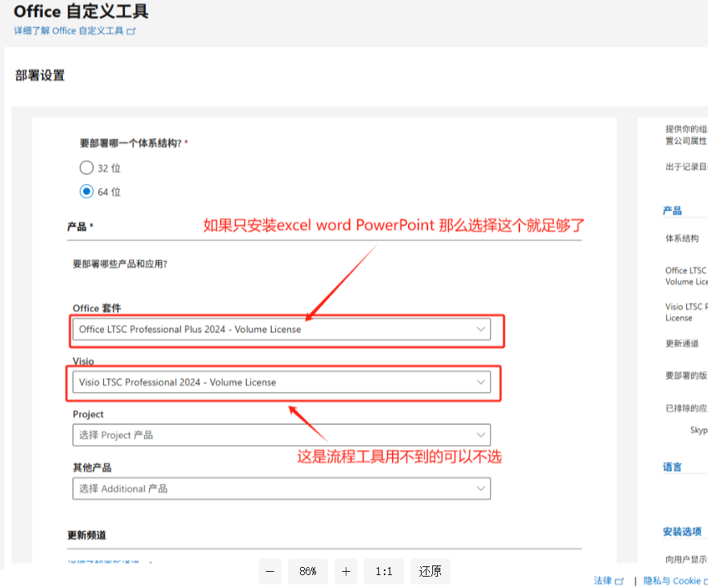Click the plus zoom in button
This screenshot has width=708, height=588.
[x=346, y=571]
